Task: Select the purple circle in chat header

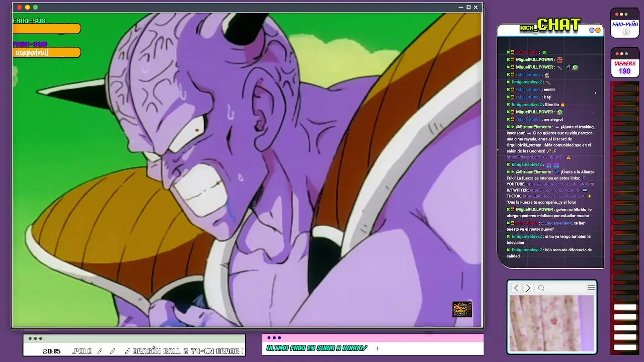Action: (x=592, y=30)
